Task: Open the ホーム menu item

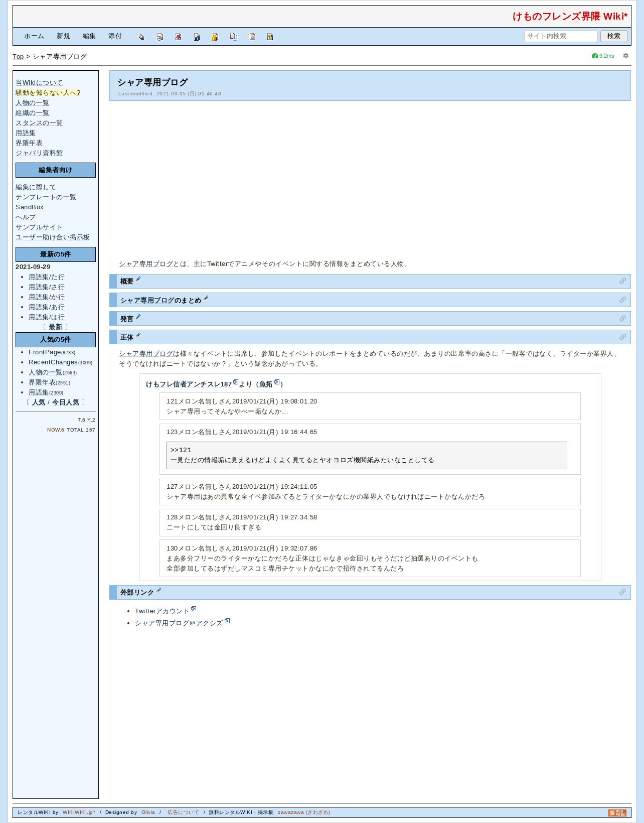Action: (34, 36)
